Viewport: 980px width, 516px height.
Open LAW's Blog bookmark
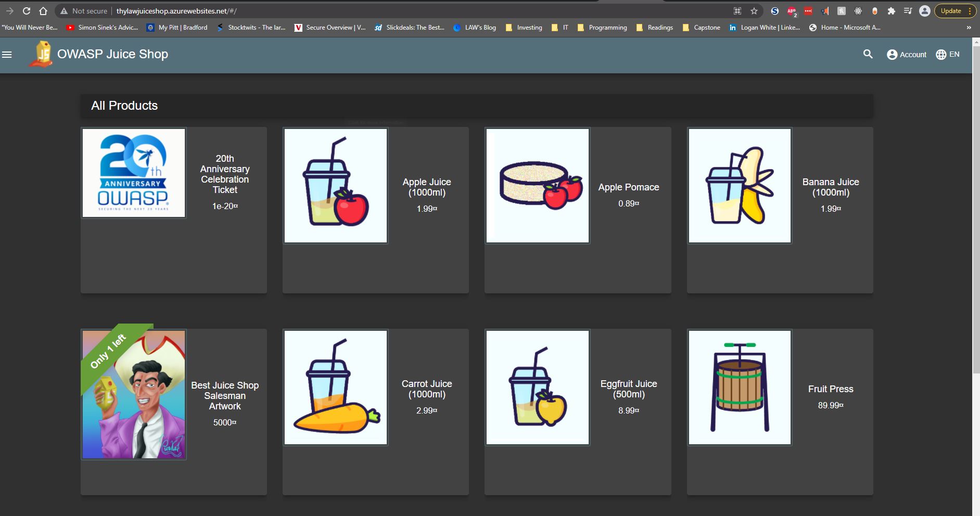pos(475,28)
